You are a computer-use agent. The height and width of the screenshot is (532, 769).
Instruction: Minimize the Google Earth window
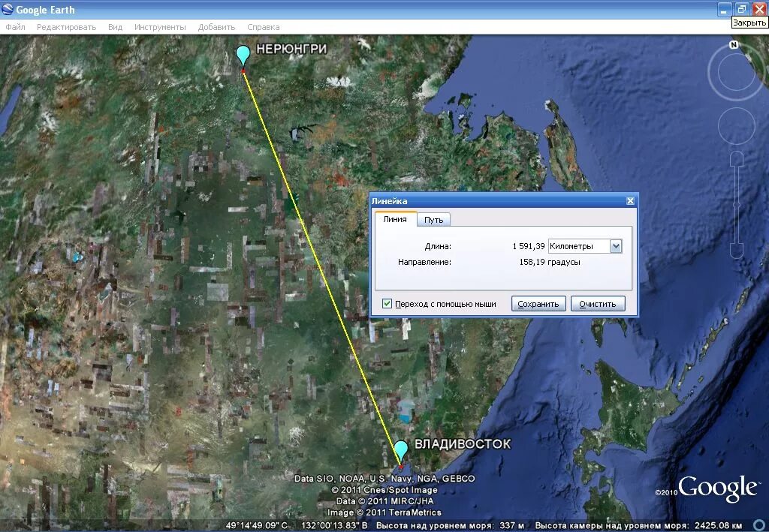723,9
